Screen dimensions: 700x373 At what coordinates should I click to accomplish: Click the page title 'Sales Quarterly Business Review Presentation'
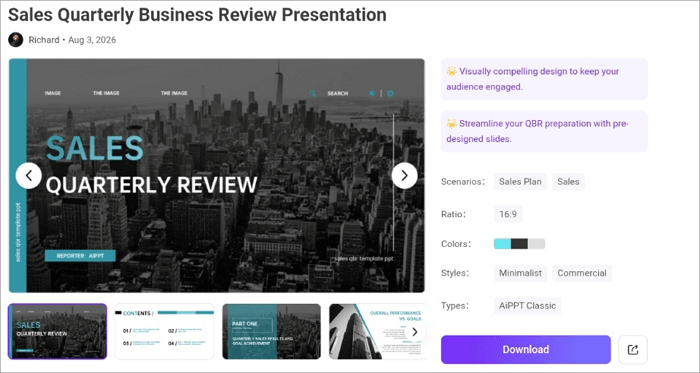(197, 15)
